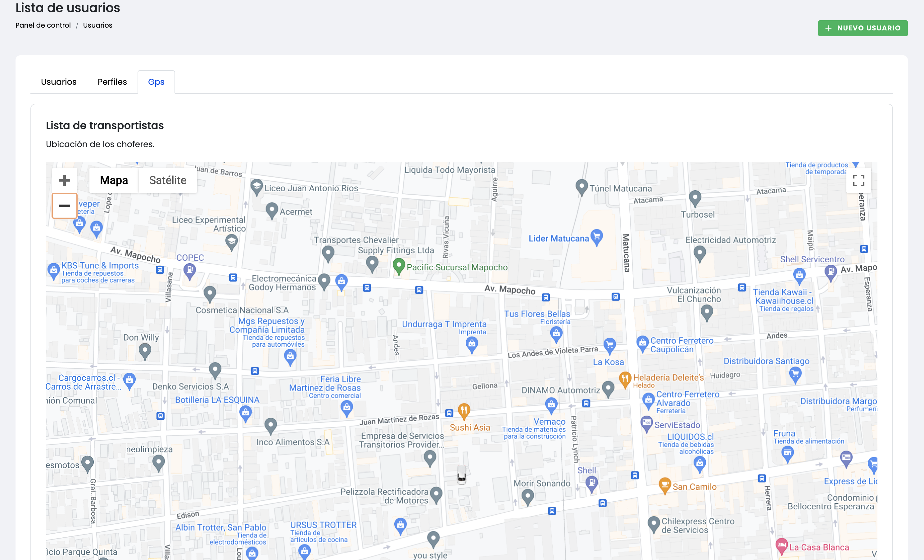
Task: Open the Botilleria LA ESQUINA shop pin
Action: tap(245, 414)
